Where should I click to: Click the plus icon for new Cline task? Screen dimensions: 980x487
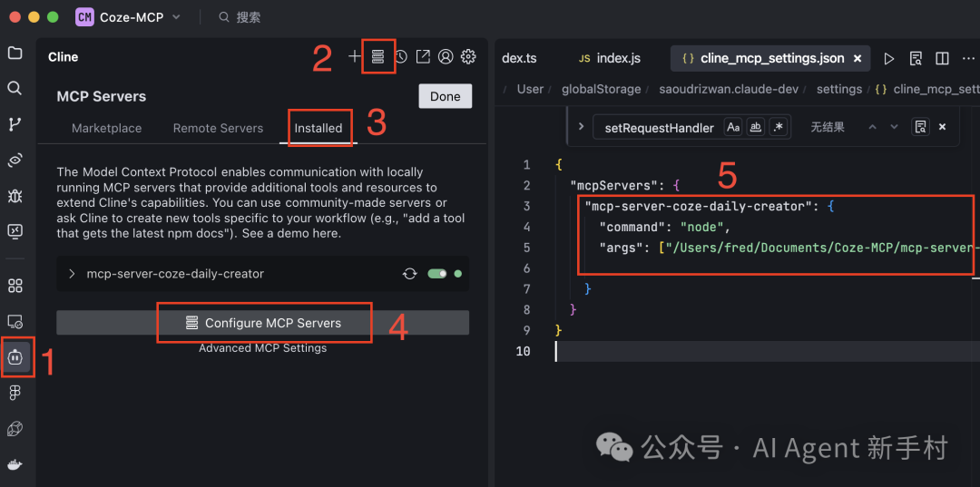pyautogui.click(x=355, y=57)
